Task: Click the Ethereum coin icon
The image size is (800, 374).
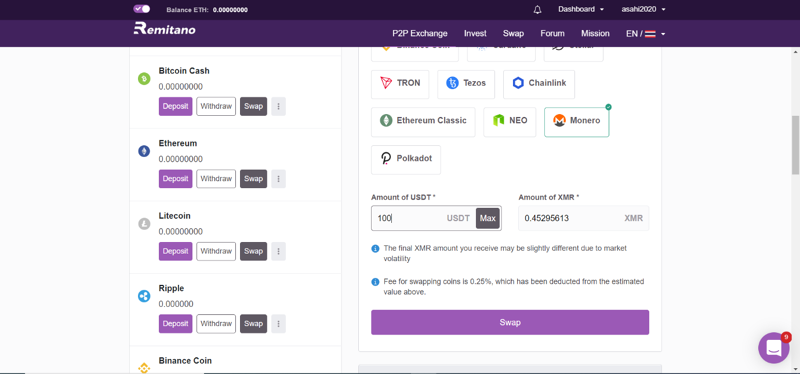Action: 144,151
